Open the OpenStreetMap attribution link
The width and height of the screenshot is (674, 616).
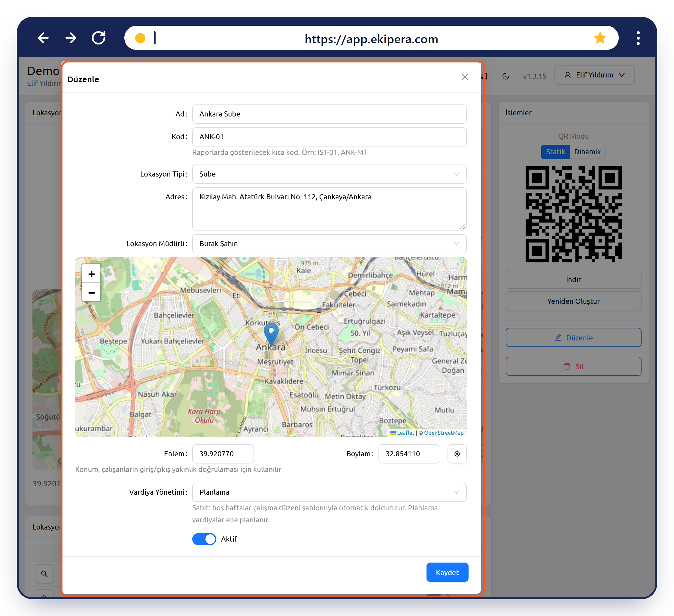[x=444, y=433]
